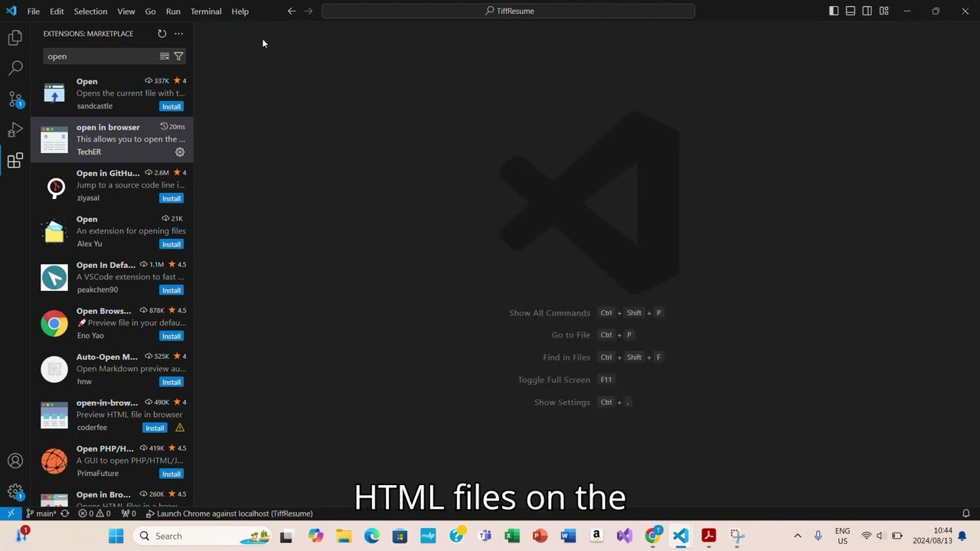Open the Manage gear in activity bar
980x551 pixels.
(15, 492)
